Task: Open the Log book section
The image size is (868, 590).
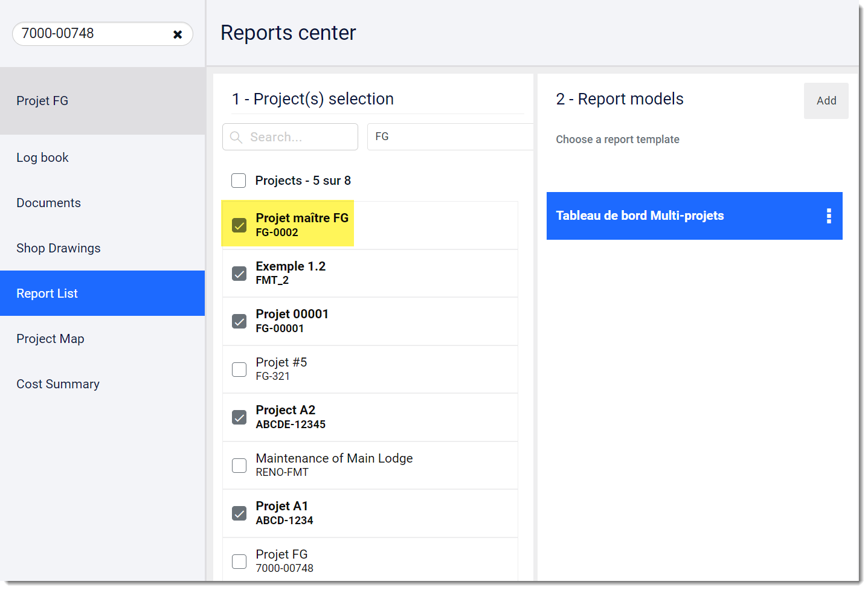Action: tap(42, 157)
